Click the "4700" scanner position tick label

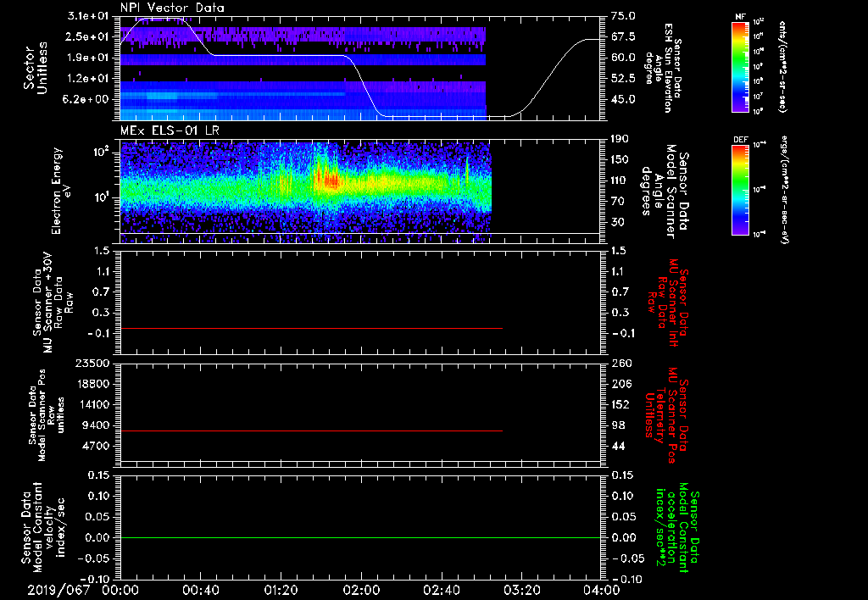(x=97, y=446)
